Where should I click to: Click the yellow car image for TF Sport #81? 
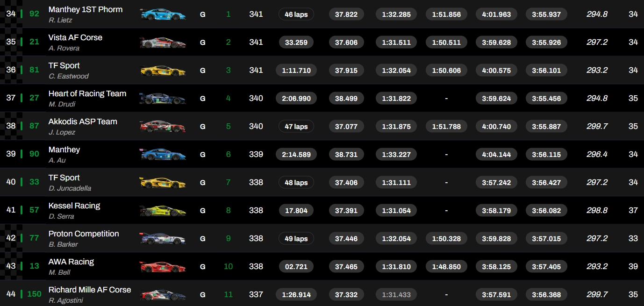click(163, 71)
